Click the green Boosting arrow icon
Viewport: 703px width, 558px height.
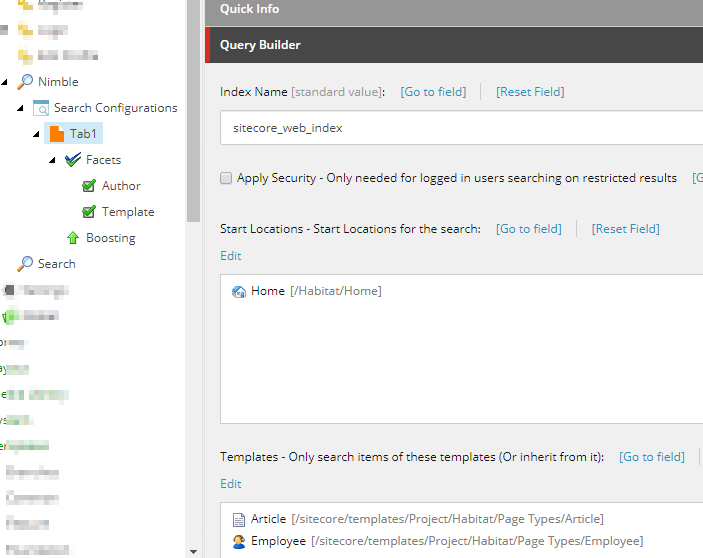point(73,238)
